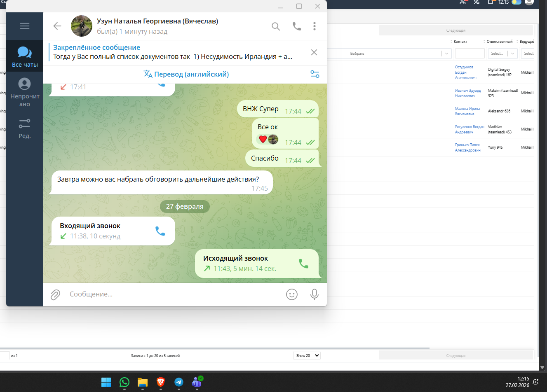Image resolution: width=547 pixels, height=392 pixels.
Task: Open the Telegram hamburger menu
Action: pyautogui.click(x=25, y=26)
